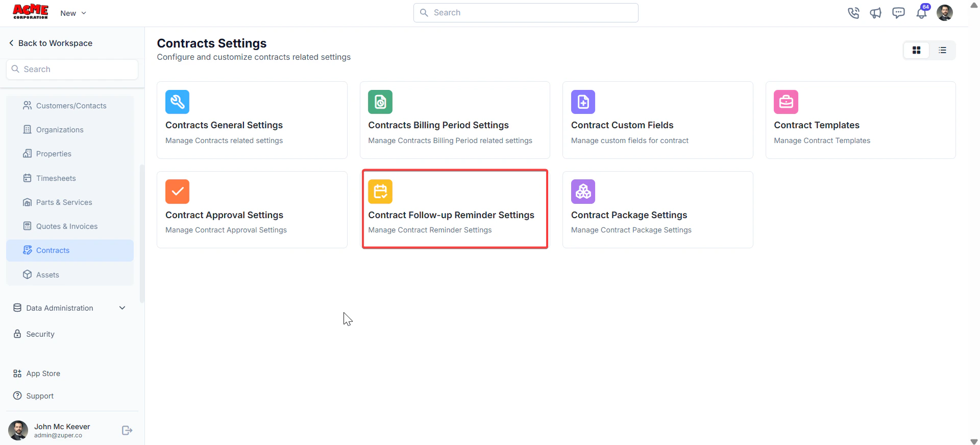Click the Support help-circle icon
This screenshot has height=445, width=980.
point(17,395)
